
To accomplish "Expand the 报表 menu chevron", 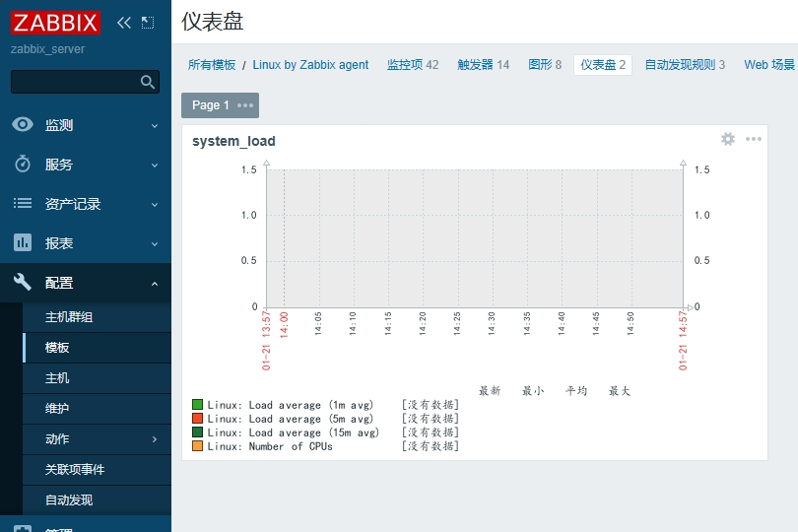I will click(x=155, y=243).
